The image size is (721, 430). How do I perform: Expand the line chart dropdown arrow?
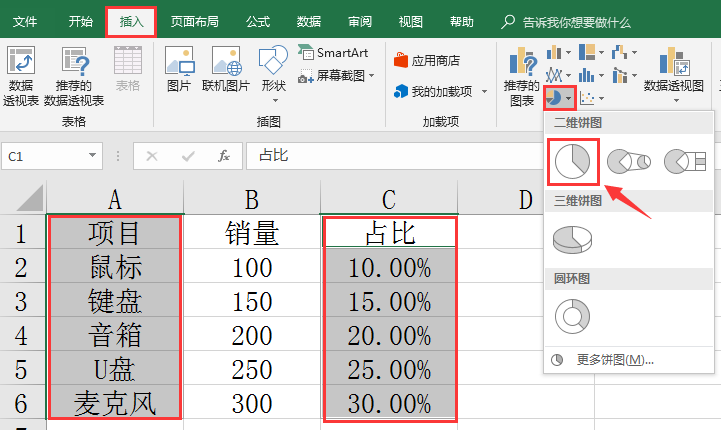[x=569, y=75]
